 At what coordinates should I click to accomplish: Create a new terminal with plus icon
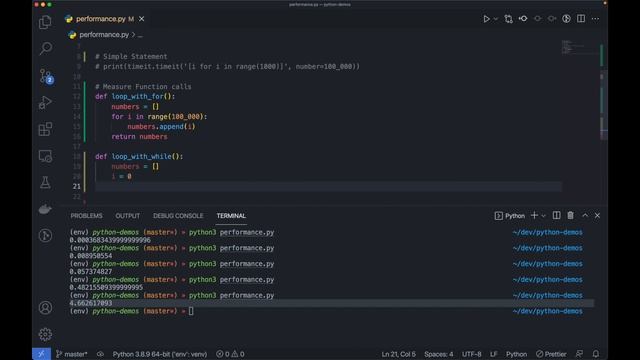point(534,215)
